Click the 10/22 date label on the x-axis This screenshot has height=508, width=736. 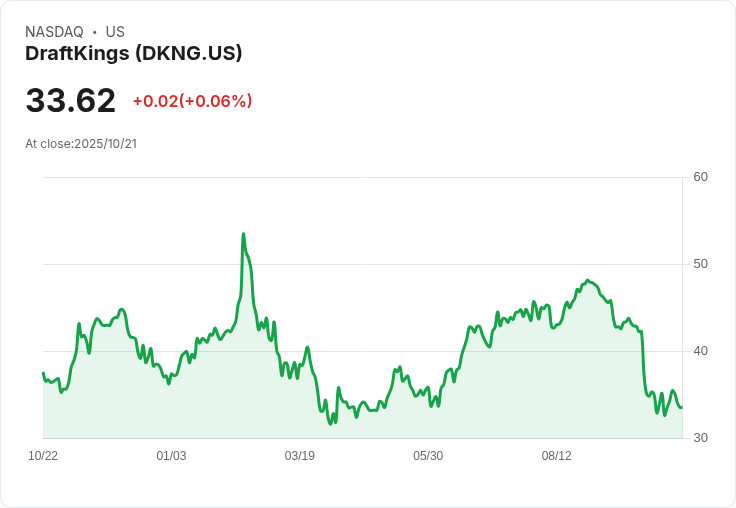(x=43, y=456)
